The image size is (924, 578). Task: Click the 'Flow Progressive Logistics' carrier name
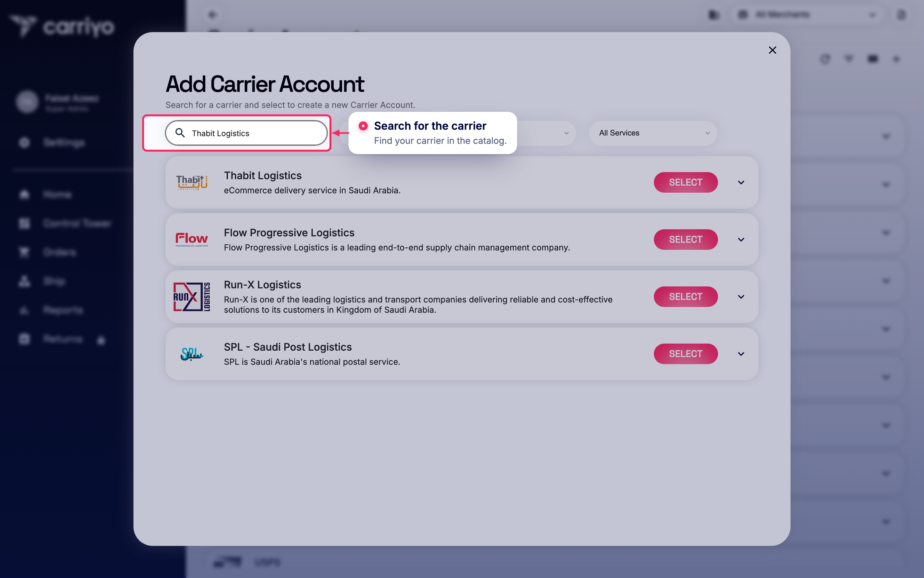(x=289, y=233)
